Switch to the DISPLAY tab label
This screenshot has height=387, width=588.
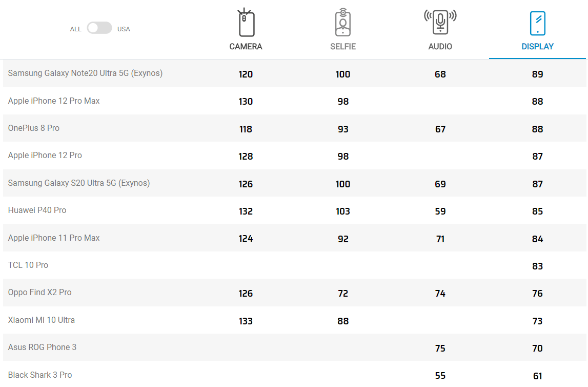[x=537, y=47]
